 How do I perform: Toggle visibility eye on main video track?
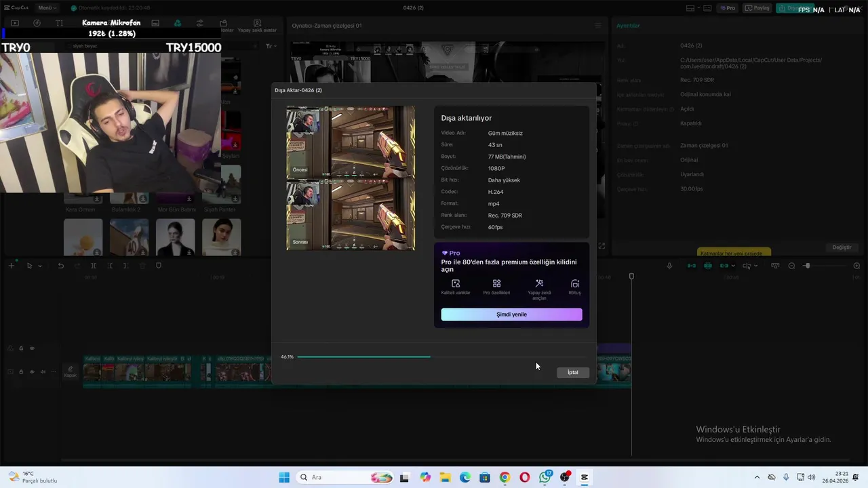click(x=32, y=371)
